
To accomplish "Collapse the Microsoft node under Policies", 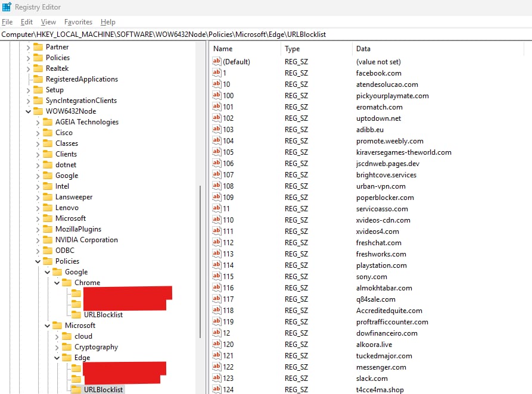I will tap(48, 326).
